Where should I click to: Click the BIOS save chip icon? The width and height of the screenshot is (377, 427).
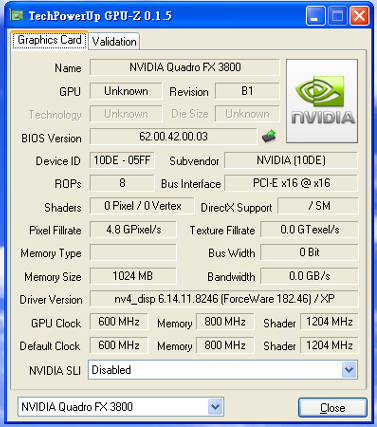(x=269, y=136)
